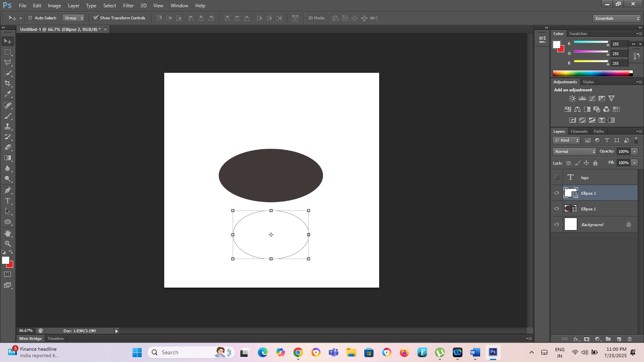Hide the Background layer
This screenshot has width=644, height=362.
[557, 224]
